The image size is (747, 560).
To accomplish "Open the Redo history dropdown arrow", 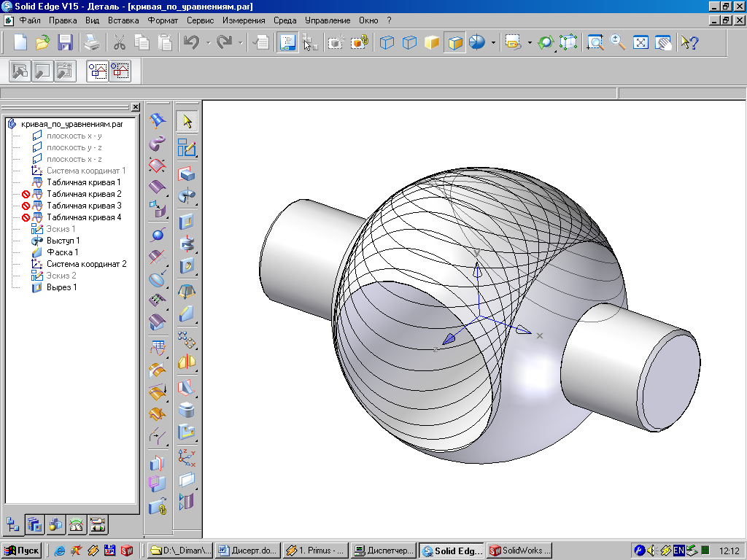I will pyautogui.click(x=241, y=43).
